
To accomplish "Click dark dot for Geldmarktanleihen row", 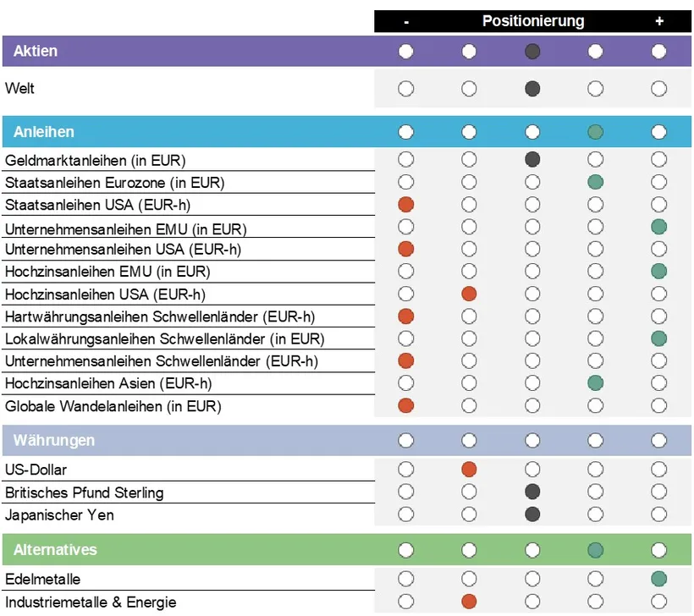I will [x=532, y=159].
